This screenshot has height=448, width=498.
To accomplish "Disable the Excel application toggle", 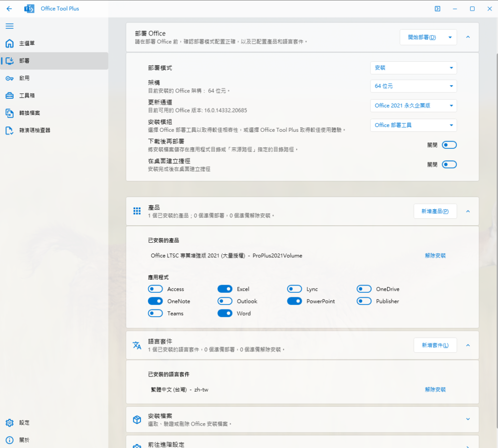I will 225,289.
